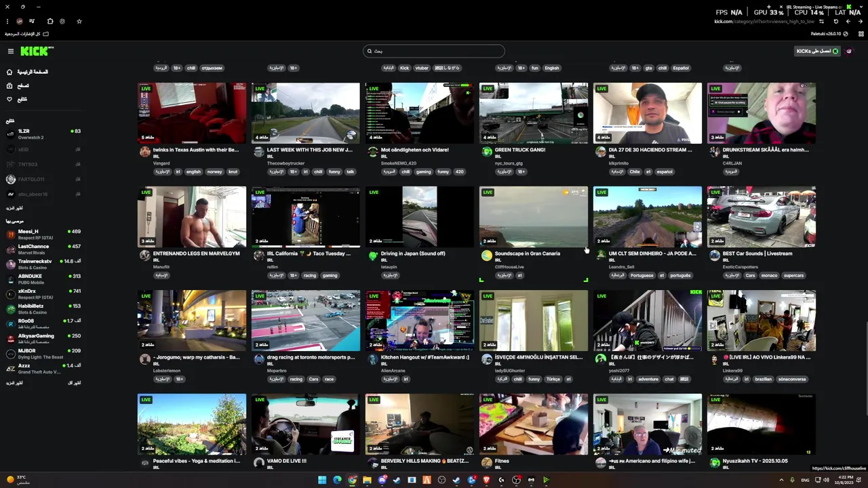Open the all bookmarks folder

point(27,33)
